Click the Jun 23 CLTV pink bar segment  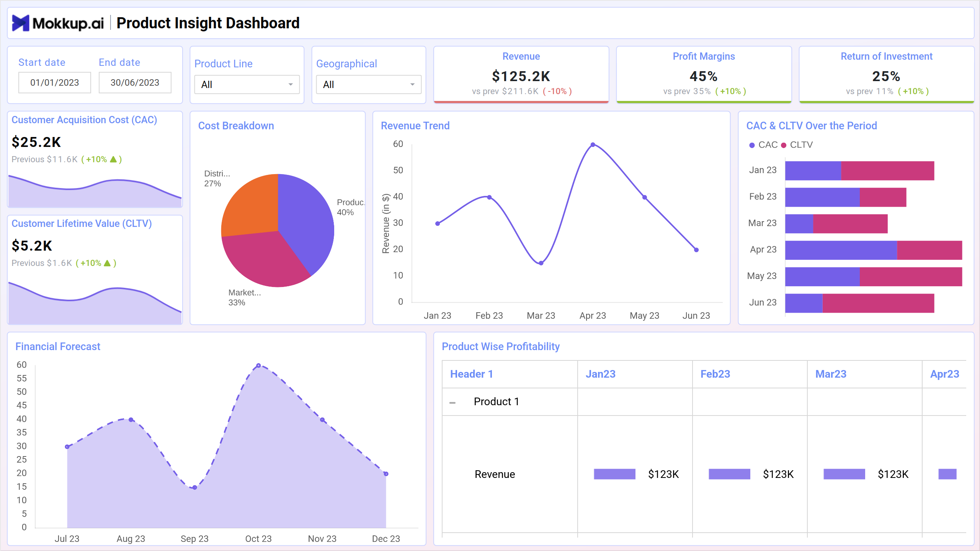(878, 303)
